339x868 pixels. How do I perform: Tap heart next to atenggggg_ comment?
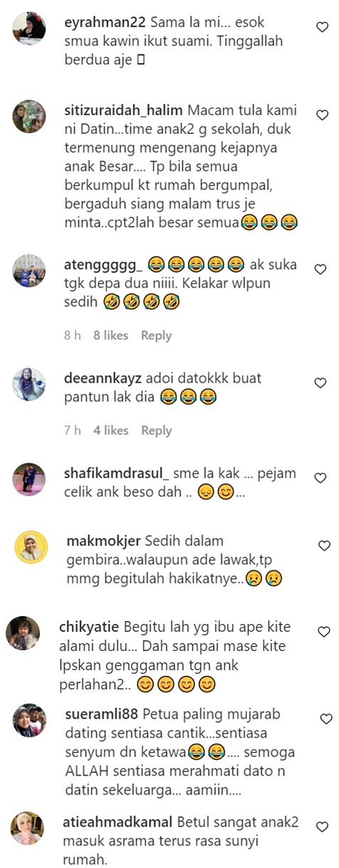point(320,270)
